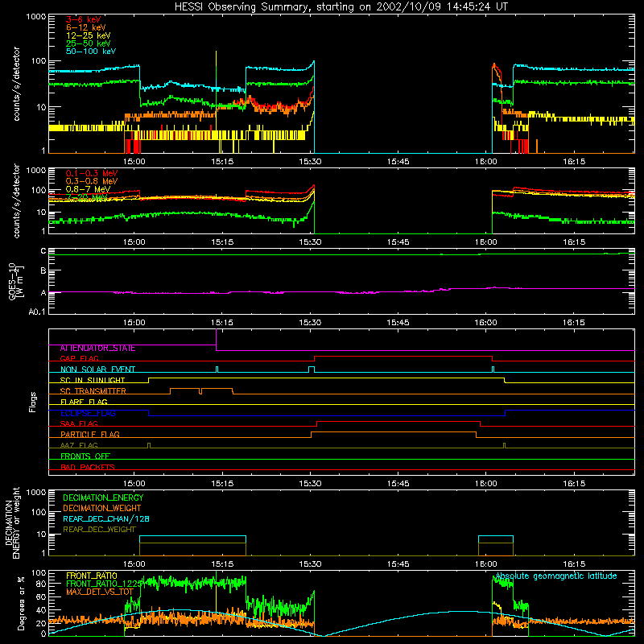Select the SC_IN_SUNLIGHT flag label

(93, 380)
